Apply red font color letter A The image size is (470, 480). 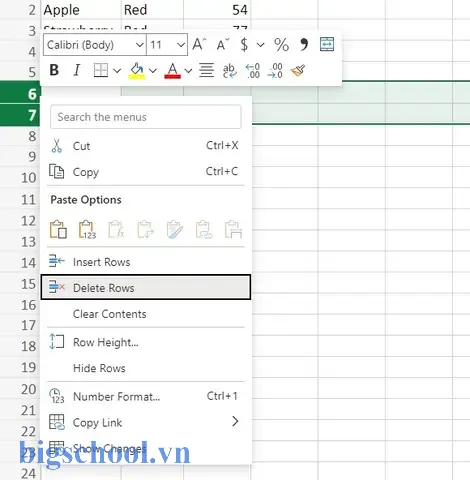tap(173, 71)
